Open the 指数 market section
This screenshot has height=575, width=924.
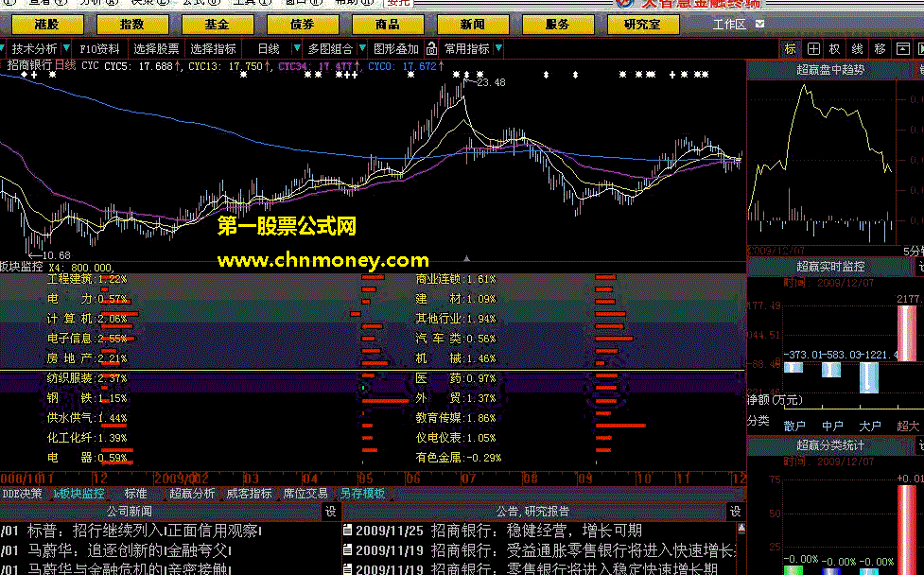coord(132,25)
